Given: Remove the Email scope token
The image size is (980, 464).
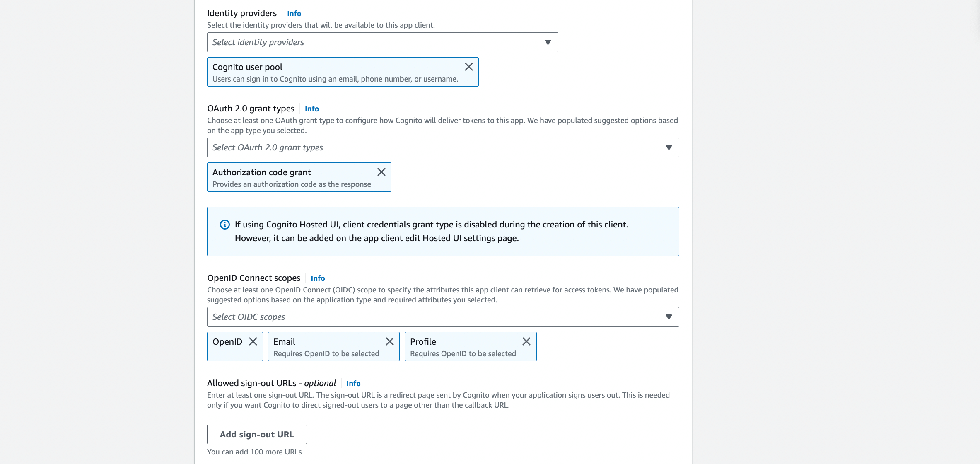Looking at the screenshot, I should click(x=389, y=341).
